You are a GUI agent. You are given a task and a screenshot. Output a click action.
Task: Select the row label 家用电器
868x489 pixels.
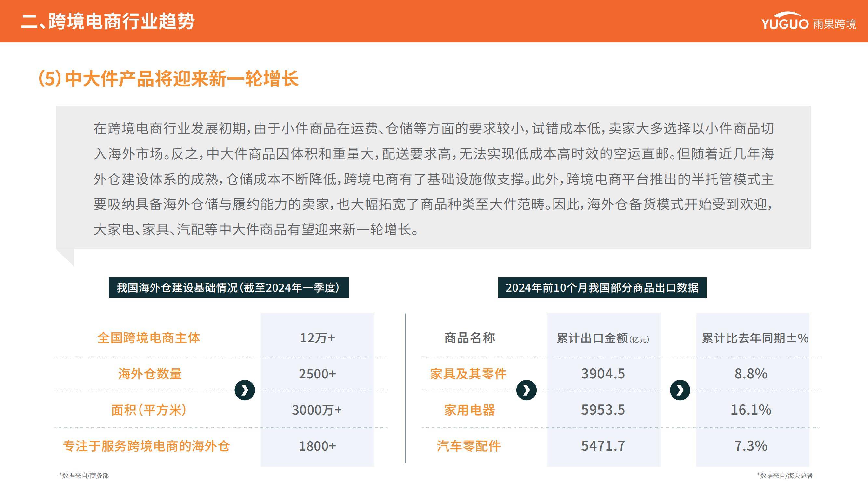point(469,410)
